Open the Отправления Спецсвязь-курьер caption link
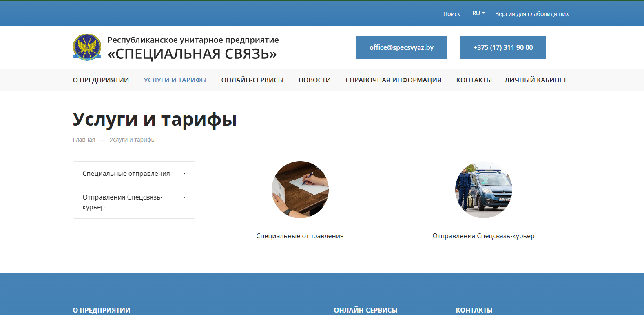The image size is (644, 315). click(483, 236)
